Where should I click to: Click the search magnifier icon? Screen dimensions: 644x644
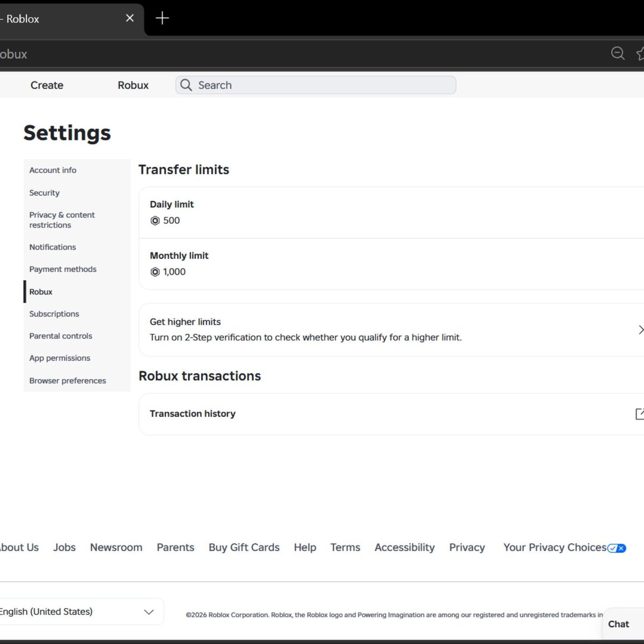tap(186, 85)
